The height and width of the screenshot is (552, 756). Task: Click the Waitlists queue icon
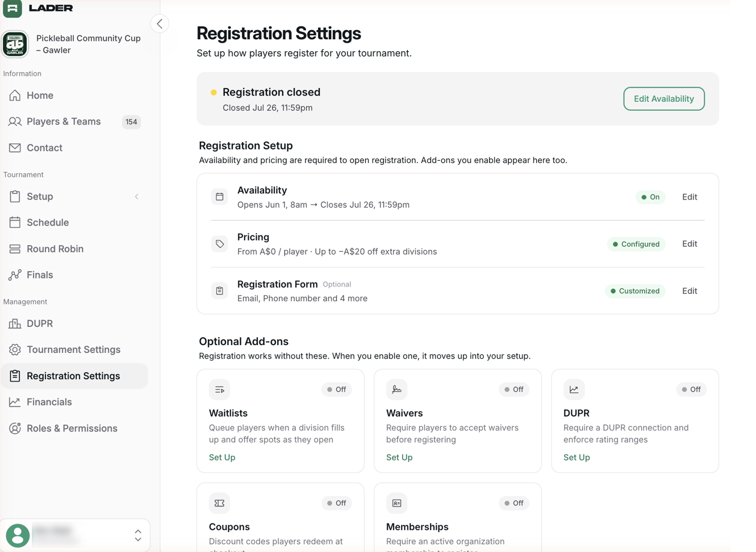[219, 389]
